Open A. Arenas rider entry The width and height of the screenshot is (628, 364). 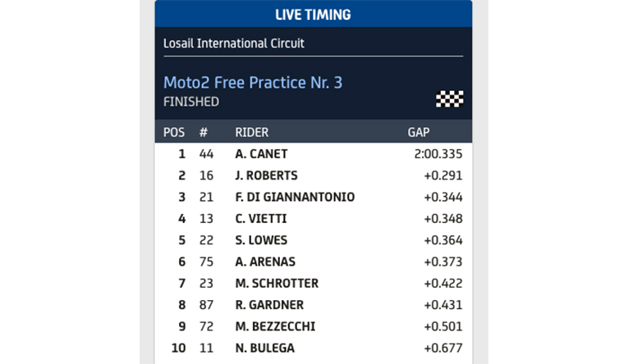265,262
